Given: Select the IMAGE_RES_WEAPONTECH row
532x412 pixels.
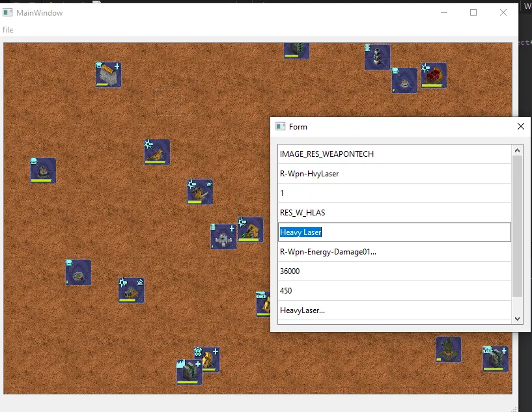Looking at the screenshot, I should 394,154.
